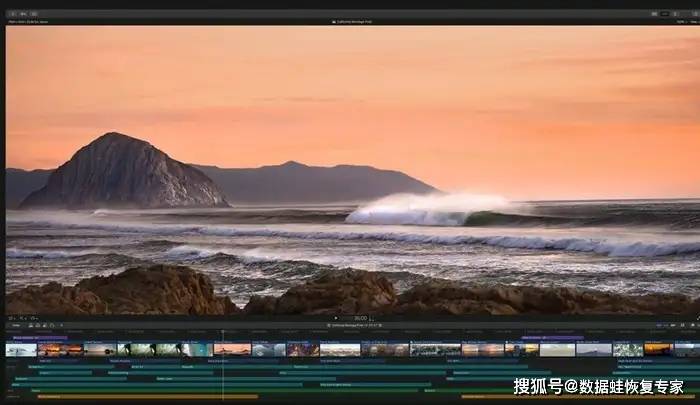Click the Connect clip to storyline icon
The width and height of the screenshot is (700, 405).
click(29, 325)
